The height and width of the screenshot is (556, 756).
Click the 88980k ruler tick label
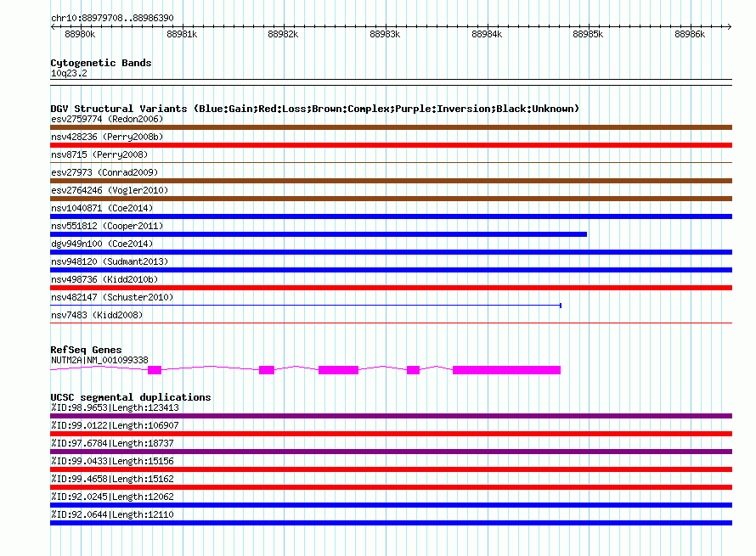point(80,34)
